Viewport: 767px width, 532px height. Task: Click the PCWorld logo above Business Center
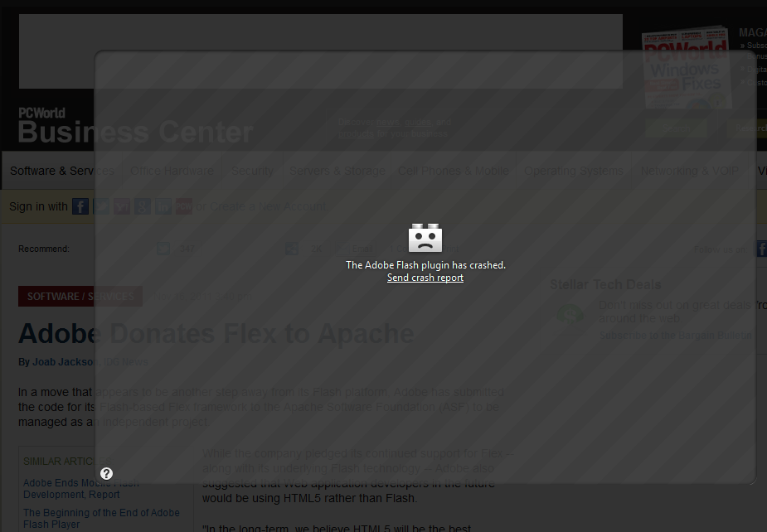41,113
